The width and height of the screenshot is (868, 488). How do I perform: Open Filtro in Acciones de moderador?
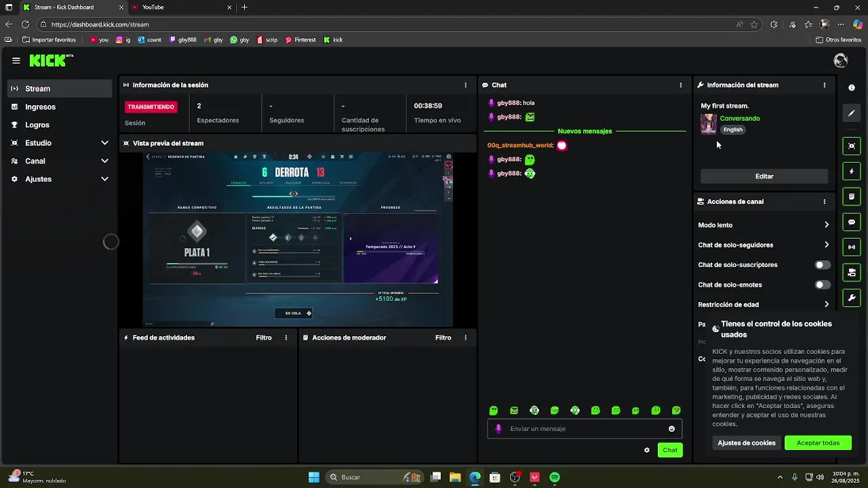pyautogui.click(x=443, y=338)
